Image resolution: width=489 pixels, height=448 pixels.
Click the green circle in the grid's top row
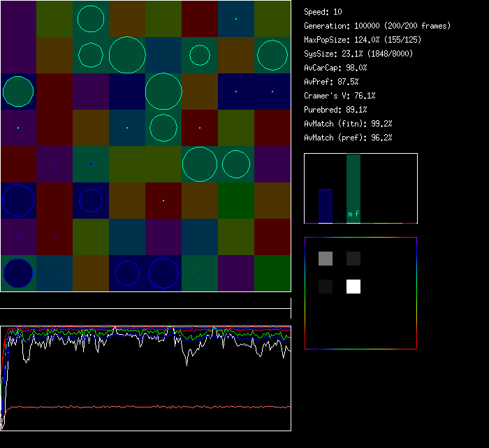coord(91,19)
